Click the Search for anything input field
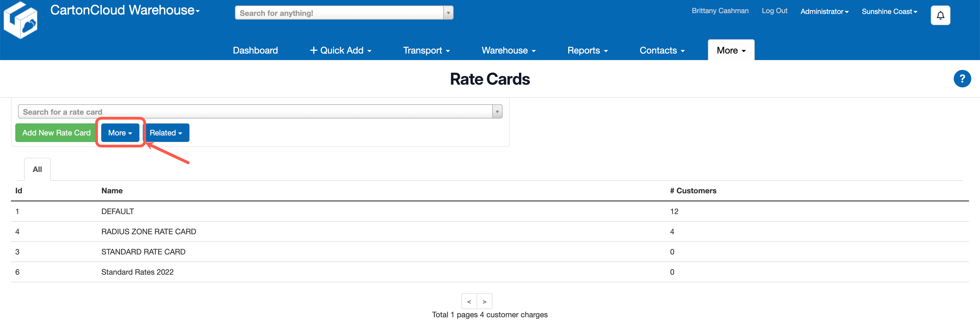 pyautogui.click(x=339, y=13)
